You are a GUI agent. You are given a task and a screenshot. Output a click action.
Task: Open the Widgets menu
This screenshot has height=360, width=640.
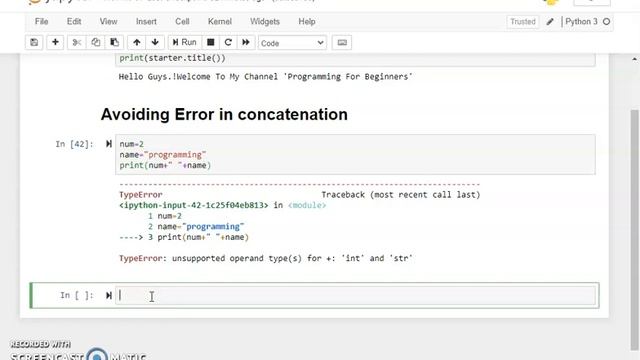[x=265, y=22]
